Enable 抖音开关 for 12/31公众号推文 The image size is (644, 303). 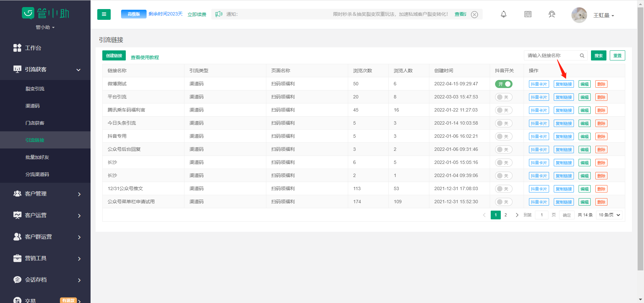504,189
